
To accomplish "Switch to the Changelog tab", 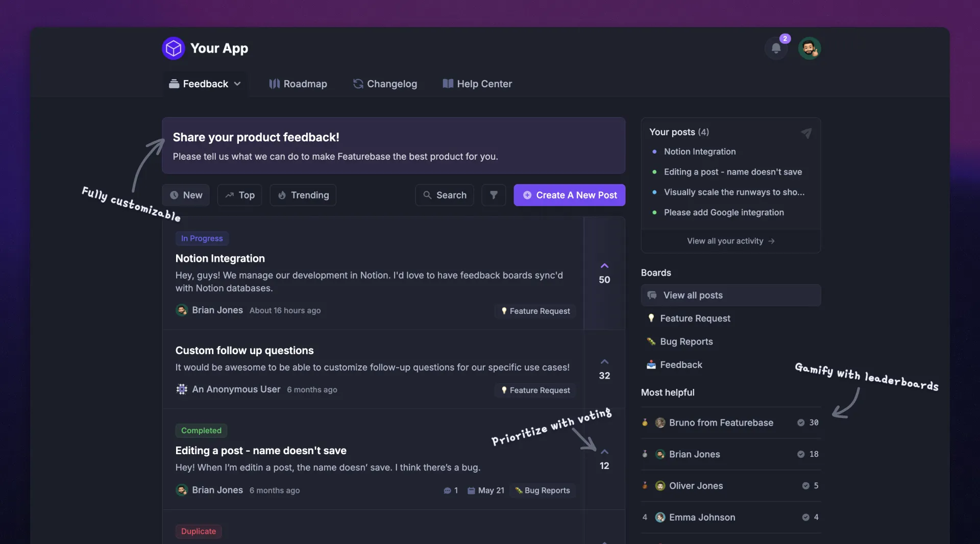I will [385, 84].
